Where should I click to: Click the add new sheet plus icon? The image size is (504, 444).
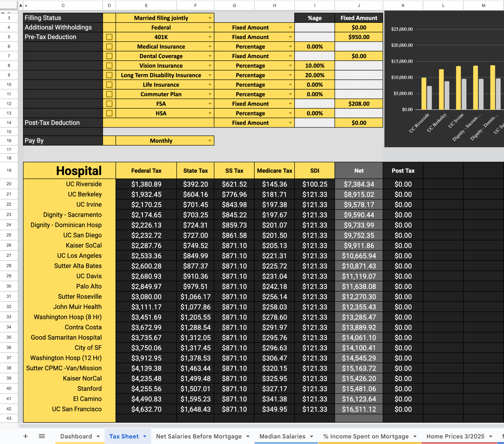coord(25,436)
